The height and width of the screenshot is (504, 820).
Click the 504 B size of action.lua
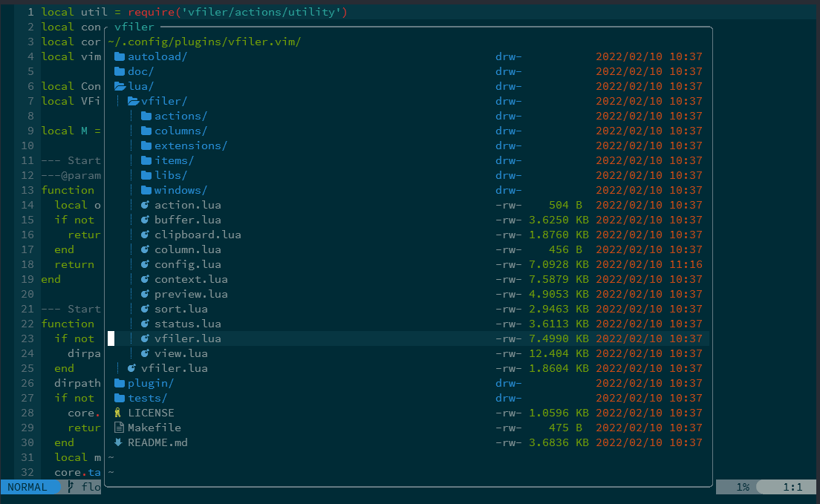click(x=565, y=205)
